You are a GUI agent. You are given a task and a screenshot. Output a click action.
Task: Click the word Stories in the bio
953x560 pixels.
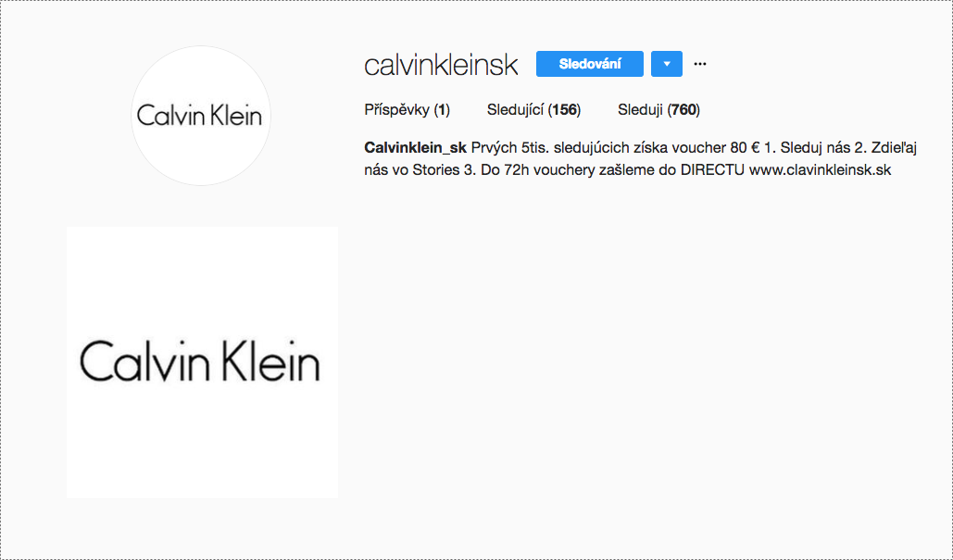point(436,170)
